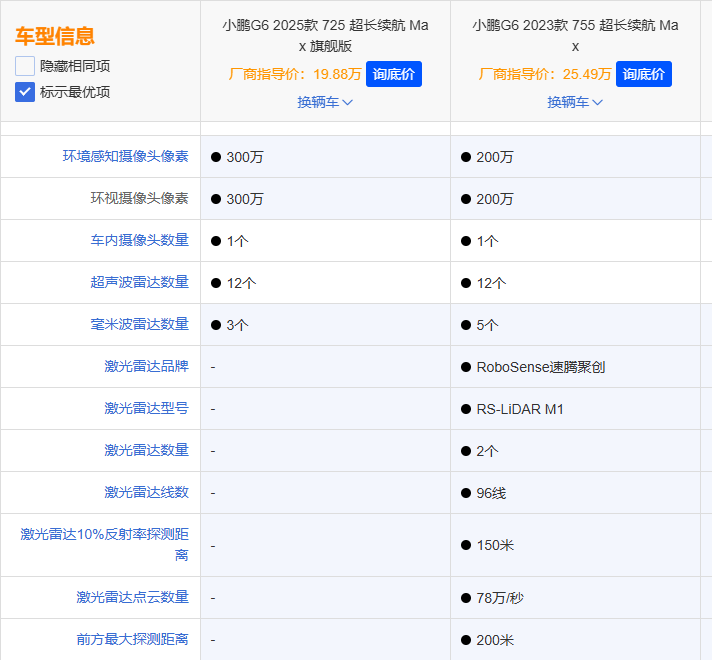The width and height of the screenshot is (712, 660).
Task: Select the 3个 毫米波雷达 value
Action: pyautogui.click(x=237, y=325)
